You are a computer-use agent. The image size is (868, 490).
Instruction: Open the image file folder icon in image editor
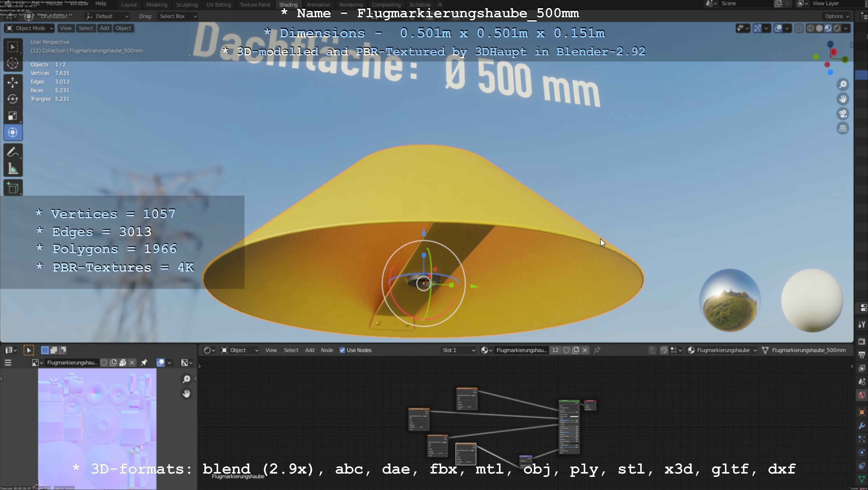pos(123,363)
